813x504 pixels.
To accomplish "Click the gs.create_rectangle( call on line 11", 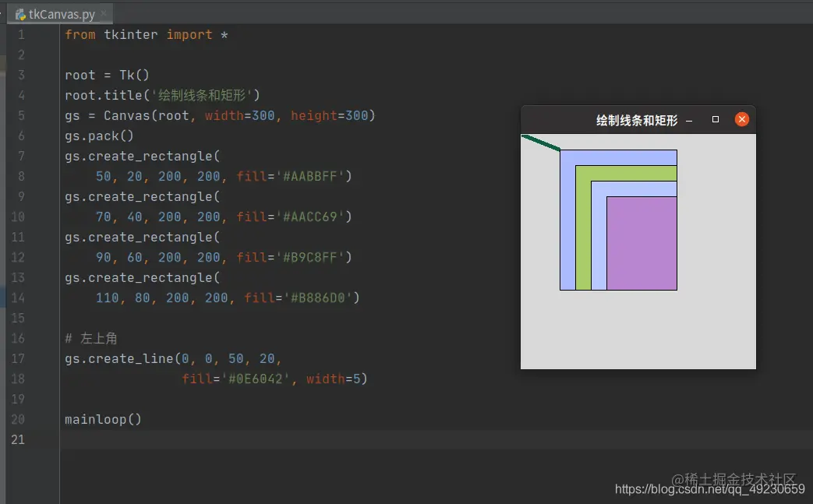I will pyautogui.click(x=142, y=238).
